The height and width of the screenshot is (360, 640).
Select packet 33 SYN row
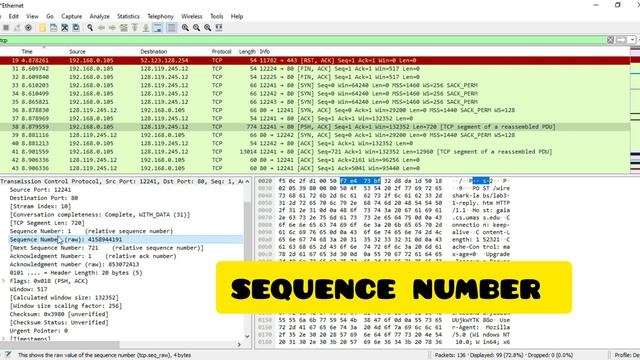pyautogui.click(x=315, y=85)
